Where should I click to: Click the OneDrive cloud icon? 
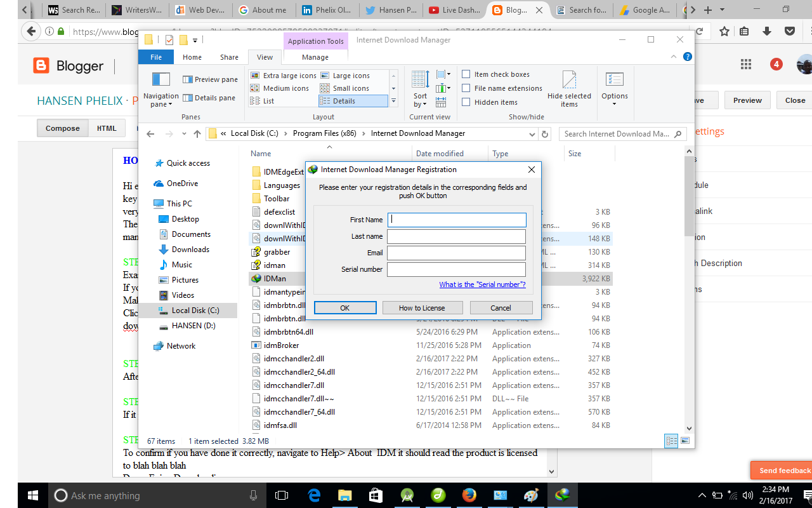click(159, 184)
